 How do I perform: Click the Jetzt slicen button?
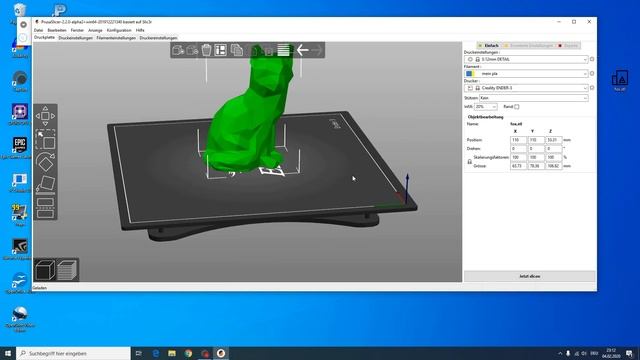tap(529, 276)
